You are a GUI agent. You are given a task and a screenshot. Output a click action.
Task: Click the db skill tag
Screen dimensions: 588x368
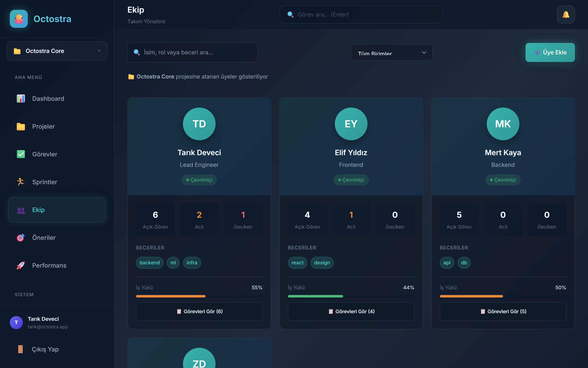(x=464, y=263)
